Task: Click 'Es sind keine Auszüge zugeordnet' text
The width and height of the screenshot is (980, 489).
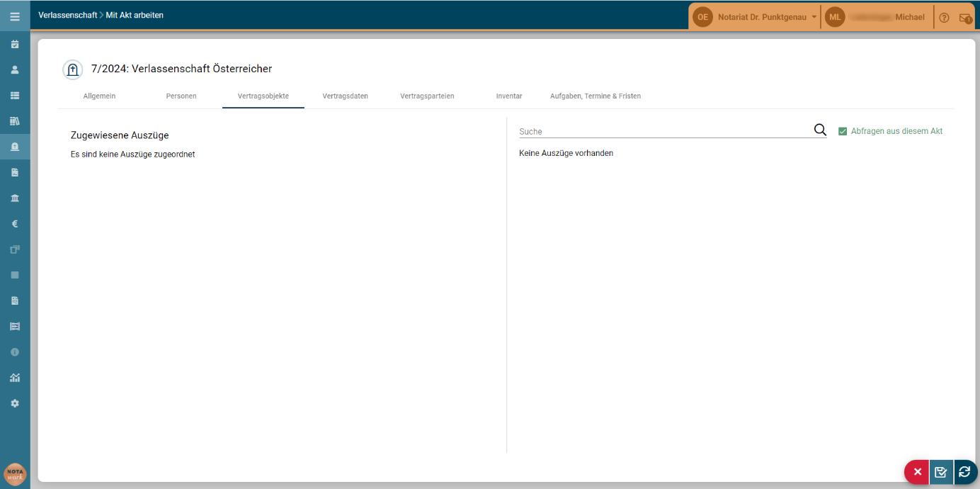Action: tap(132, 154)
